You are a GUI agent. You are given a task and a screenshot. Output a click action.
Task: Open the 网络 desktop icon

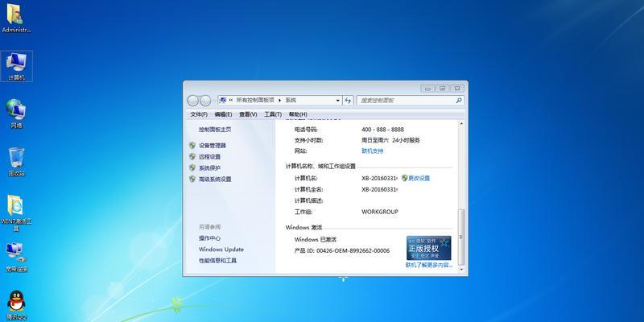[16, 114]
